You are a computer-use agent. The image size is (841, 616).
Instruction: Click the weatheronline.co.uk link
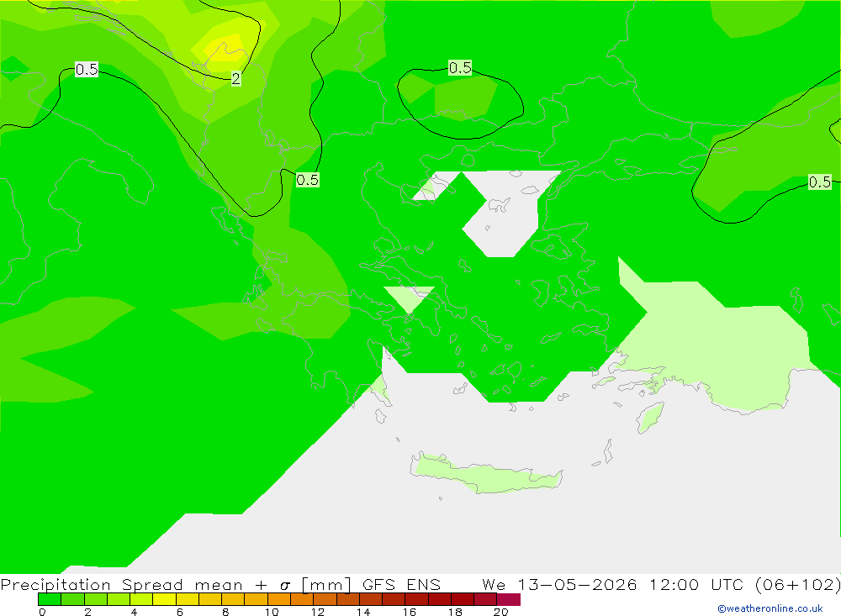770,608
